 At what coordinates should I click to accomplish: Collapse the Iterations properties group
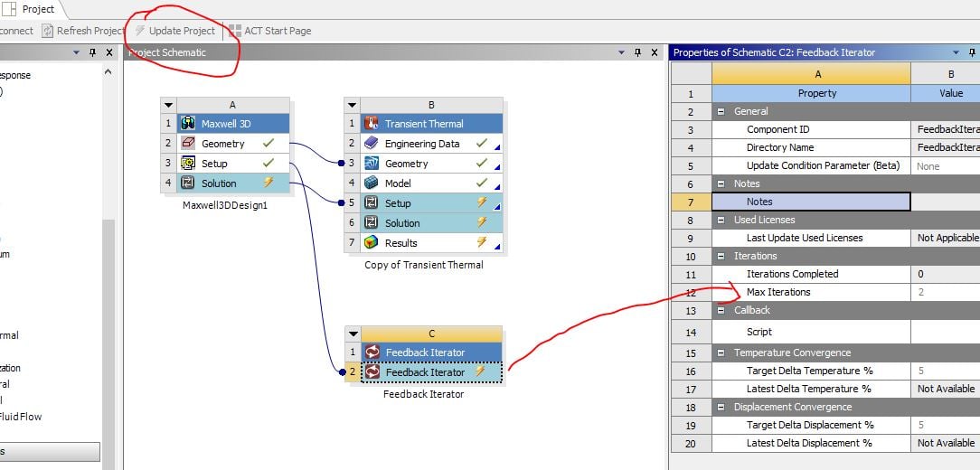(720, 257)
